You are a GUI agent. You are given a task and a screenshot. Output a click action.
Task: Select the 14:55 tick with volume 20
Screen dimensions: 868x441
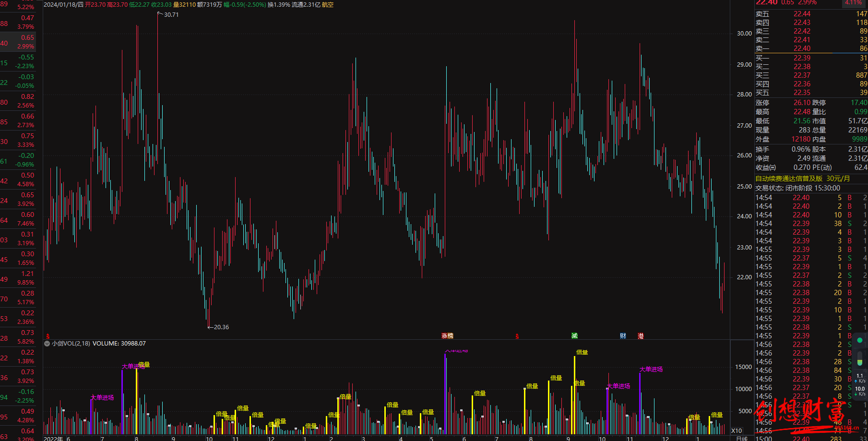tap(811, 293)
